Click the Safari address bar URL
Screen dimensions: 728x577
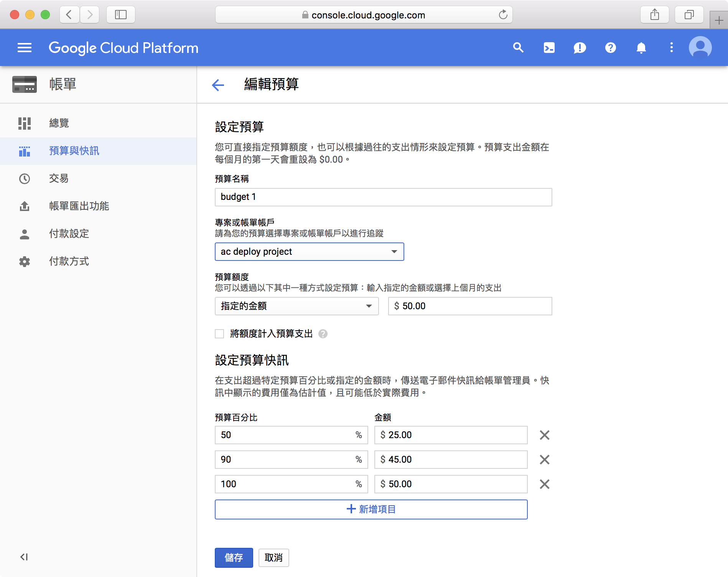click(364, 15)
